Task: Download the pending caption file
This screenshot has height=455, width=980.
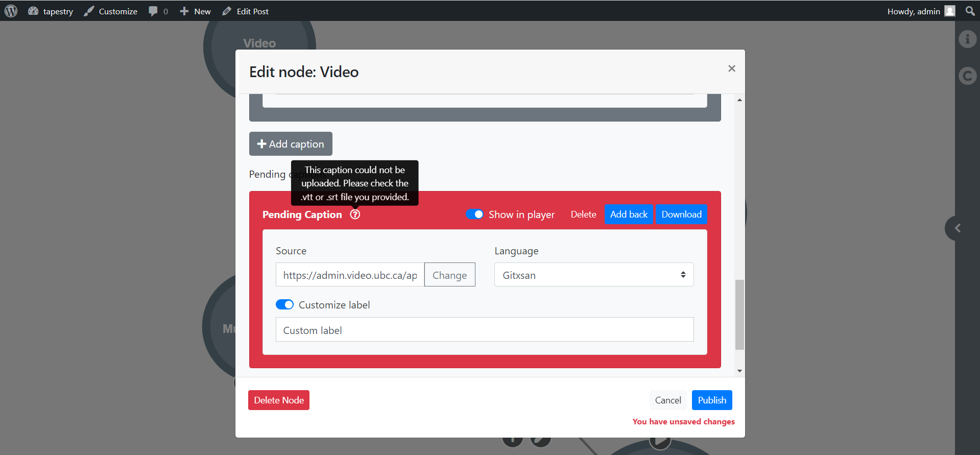Action: [x=681, y=214]
